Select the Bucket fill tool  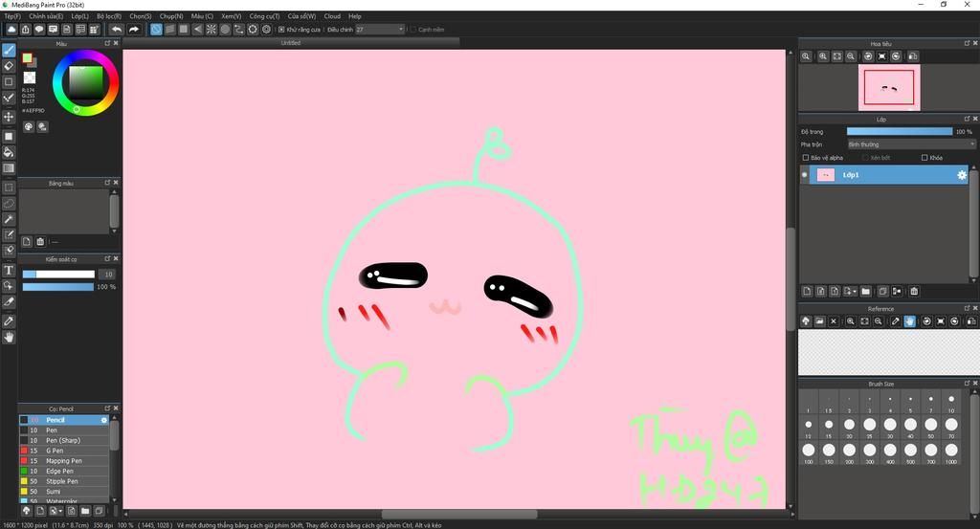[9, 152]
